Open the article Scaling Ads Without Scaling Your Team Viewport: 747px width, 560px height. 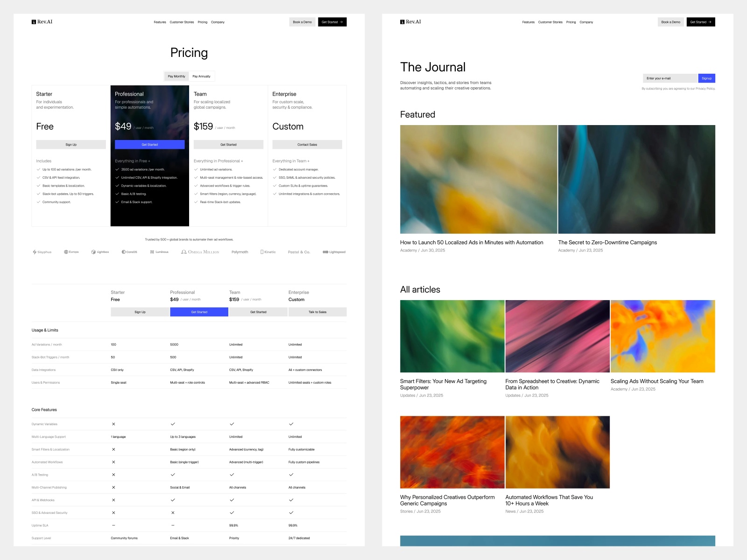coord(656,381)
